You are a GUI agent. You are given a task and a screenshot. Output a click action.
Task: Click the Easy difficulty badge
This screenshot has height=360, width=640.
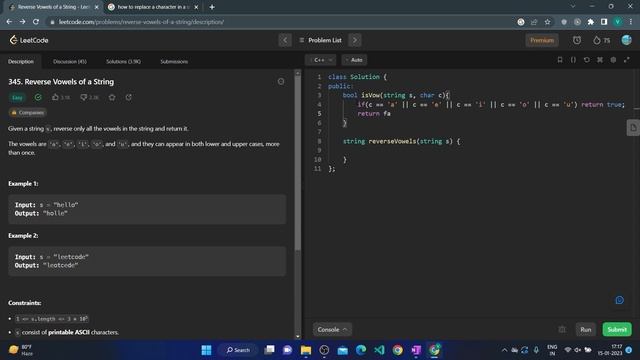[17, 98]
